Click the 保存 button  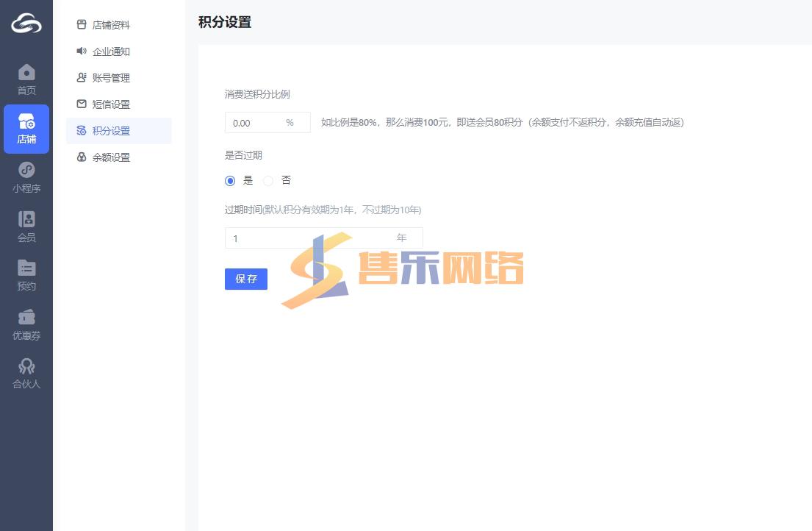point(246,279)
